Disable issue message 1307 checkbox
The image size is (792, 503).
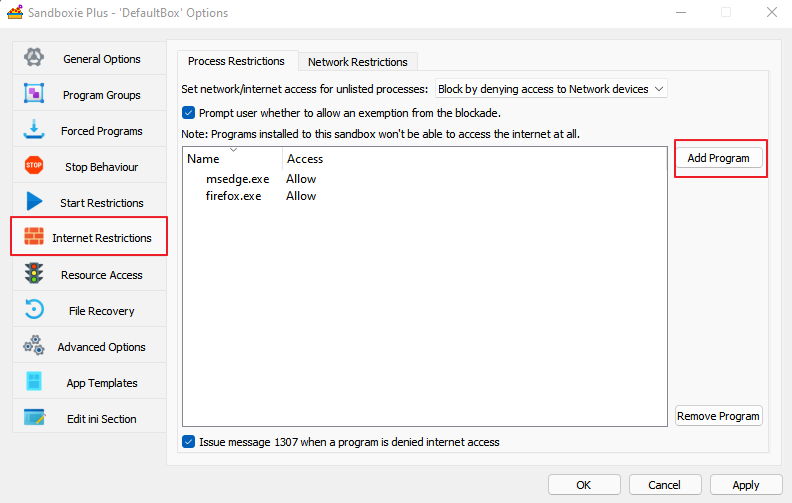[189, 442]
